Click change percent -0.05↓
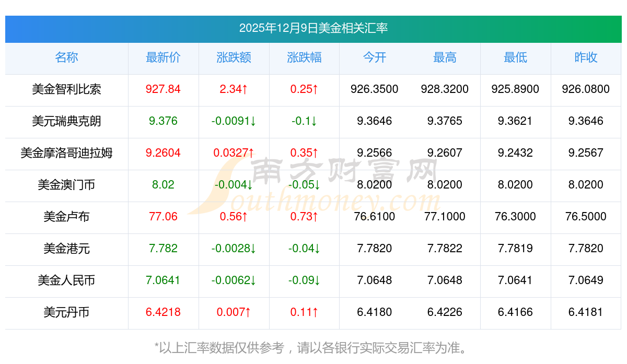 304,185
